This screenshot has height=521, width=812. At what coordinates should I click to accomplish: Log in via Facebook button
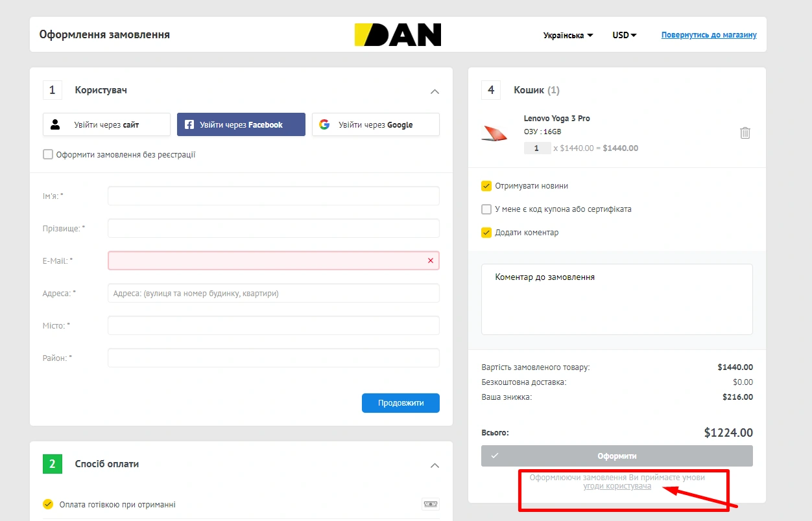pyautogui.click(x=241, y=124)
